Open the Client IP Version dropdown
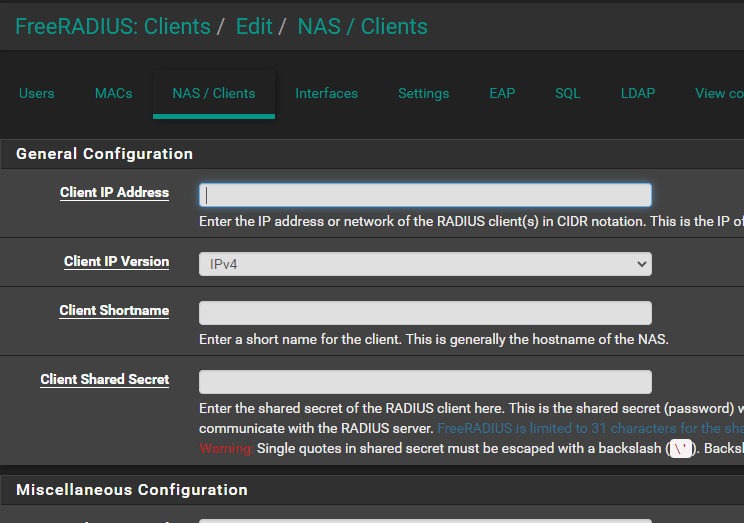The height and width of the screenshot is (523, 744). [425, 264]
